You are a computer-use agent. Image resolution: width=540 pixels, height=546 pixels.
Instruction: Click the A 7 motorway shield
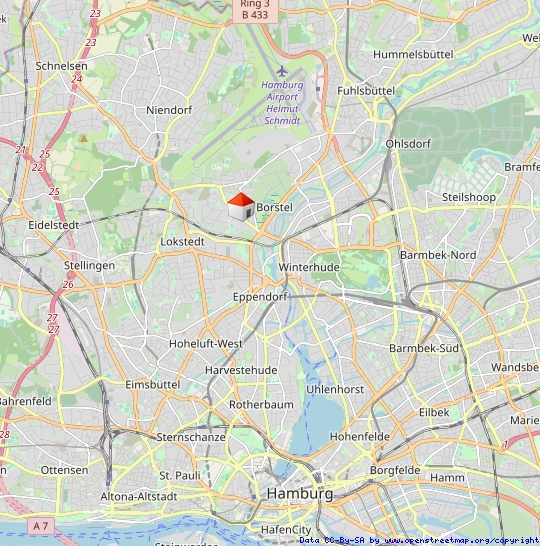click(41, 526)
